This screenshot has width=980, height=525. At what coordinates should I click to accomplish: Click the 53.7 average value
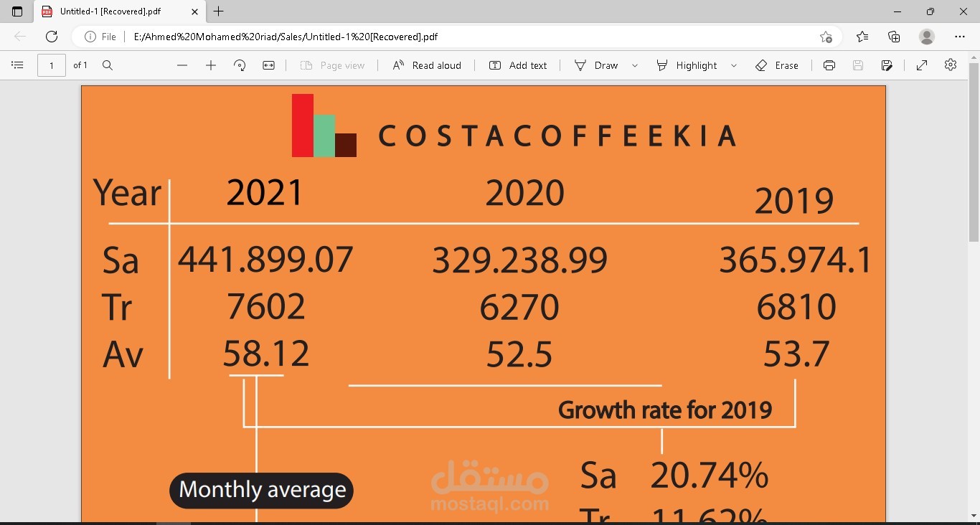(x=796, y=354)
